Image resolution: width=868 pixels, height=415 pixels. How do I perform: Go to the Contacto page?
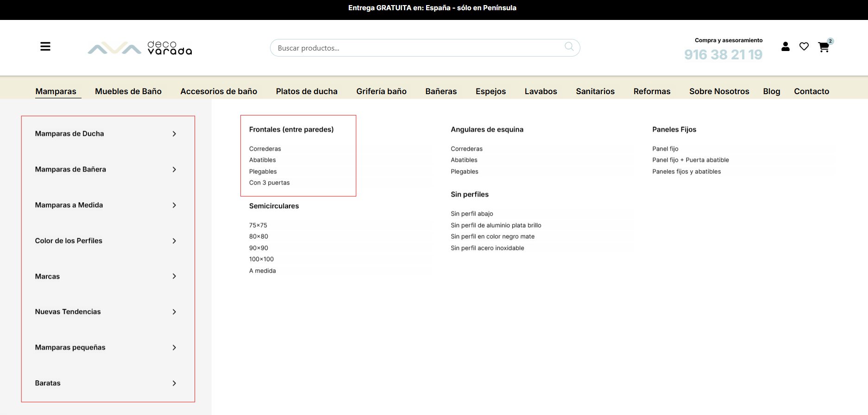811,91
